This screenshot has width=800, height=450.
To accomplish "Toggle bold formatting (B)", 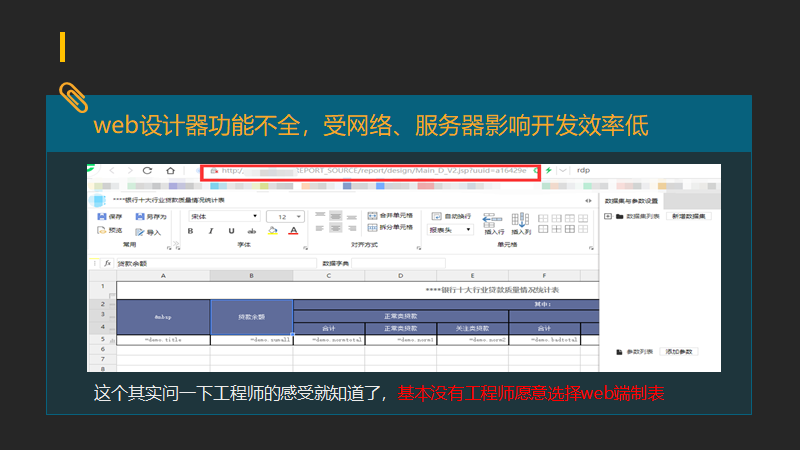I will pyautogui.click(x=190, y=231).
